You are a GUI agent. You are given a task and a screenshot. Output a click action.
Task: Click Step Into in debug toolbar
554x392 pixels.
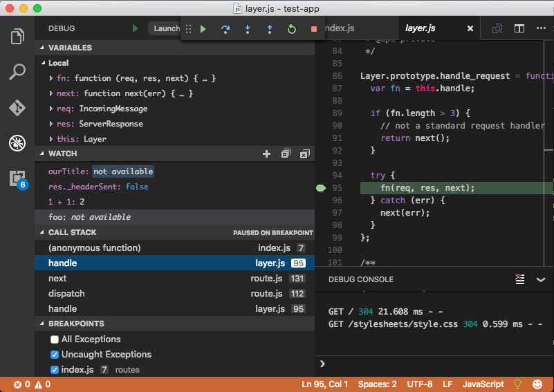click(x=248, y=29)
